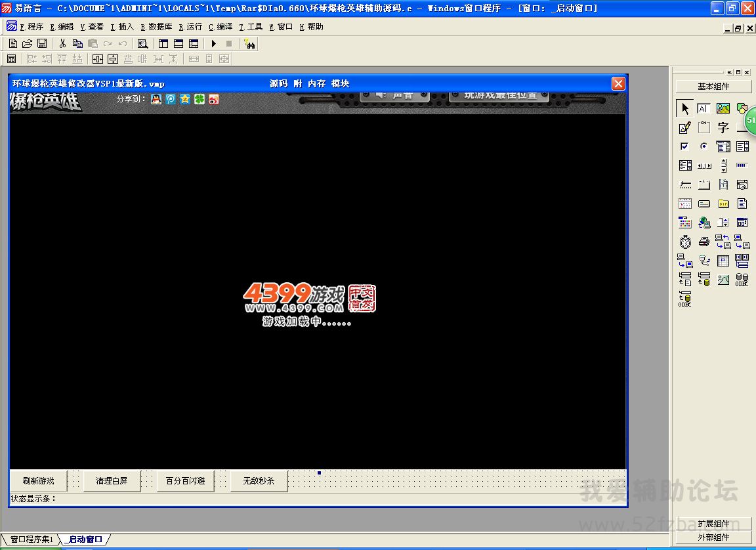This screenshot has width=756, height=550.
Task: Share via the green clover icon
Action: point(199,99)
